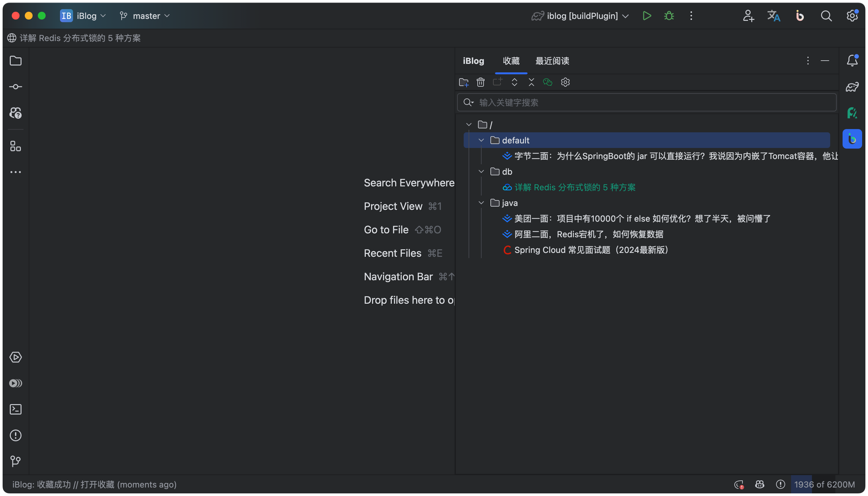Open the Gradle tool window in right sidebar
The width and height of the screenshot is (868, 496).
pos(852,87)
